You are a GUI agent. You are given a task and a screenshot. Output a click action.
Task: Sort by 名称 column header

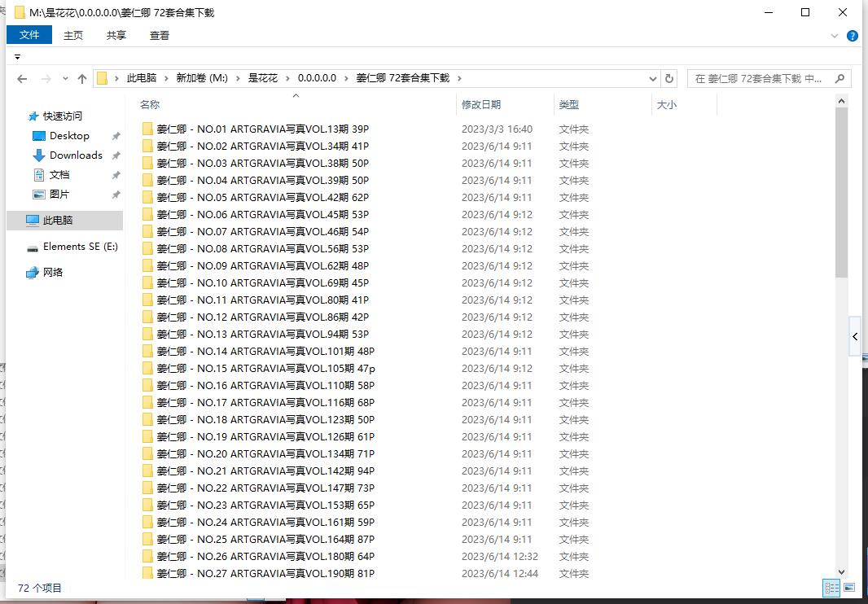pyautogui.click(x=296, y=105)
